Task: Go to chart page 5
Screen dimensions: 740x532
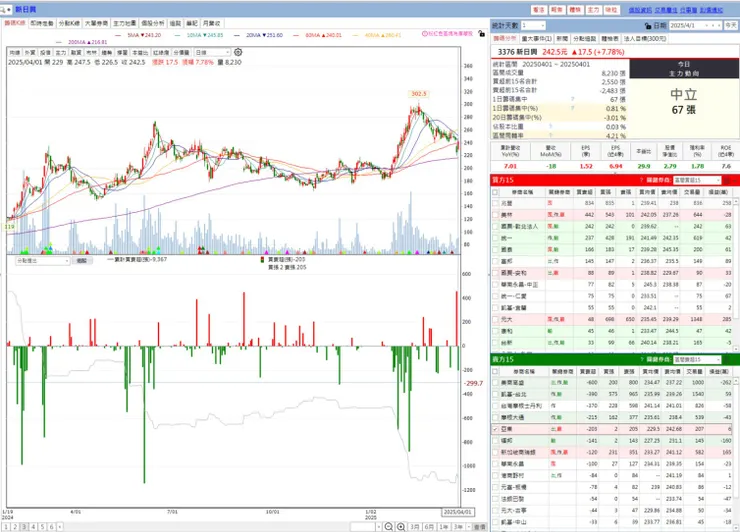Action: coord(42,527)
